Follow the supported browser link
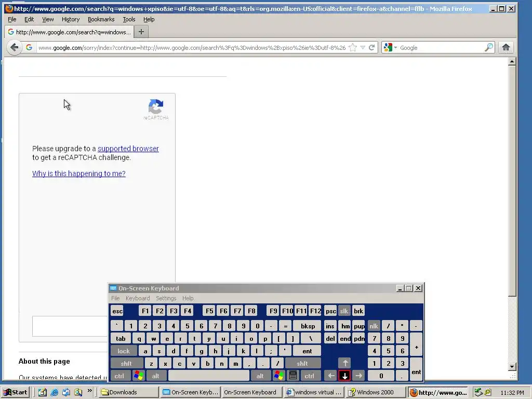Viewport: 532px width, 399px height. 128,149
